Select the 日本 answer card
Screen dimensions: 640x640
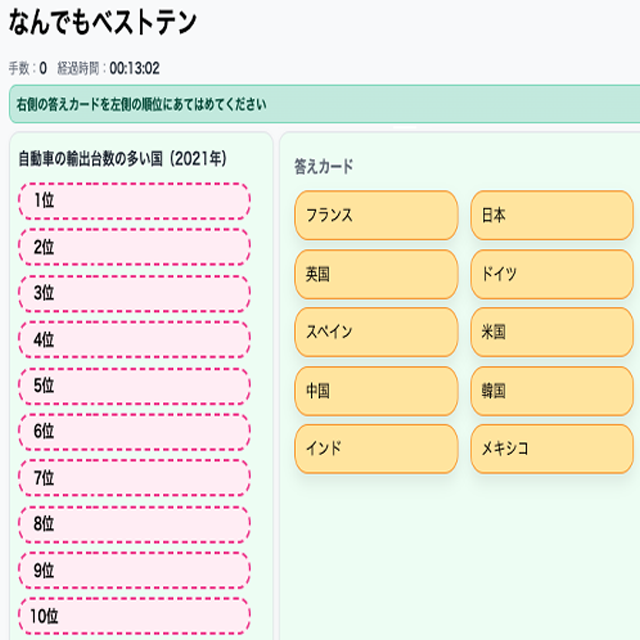[x=551, y=215]
